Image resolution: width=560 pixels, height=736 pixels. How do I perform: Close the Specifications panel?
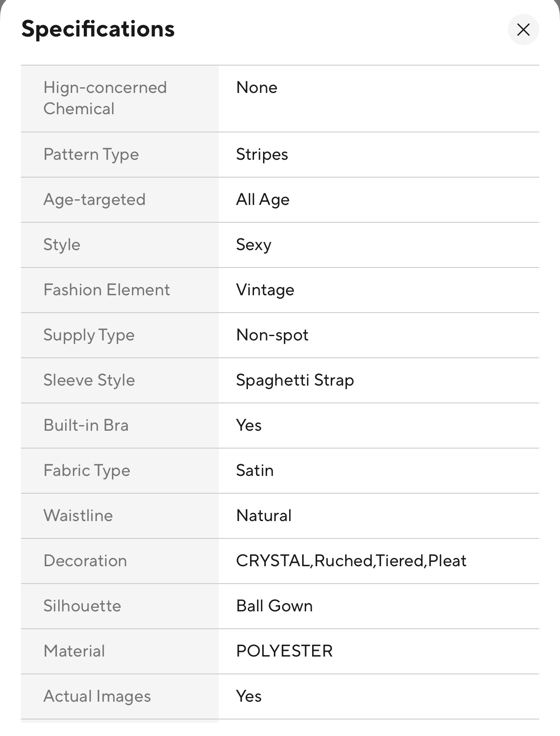tap(523, 30)
